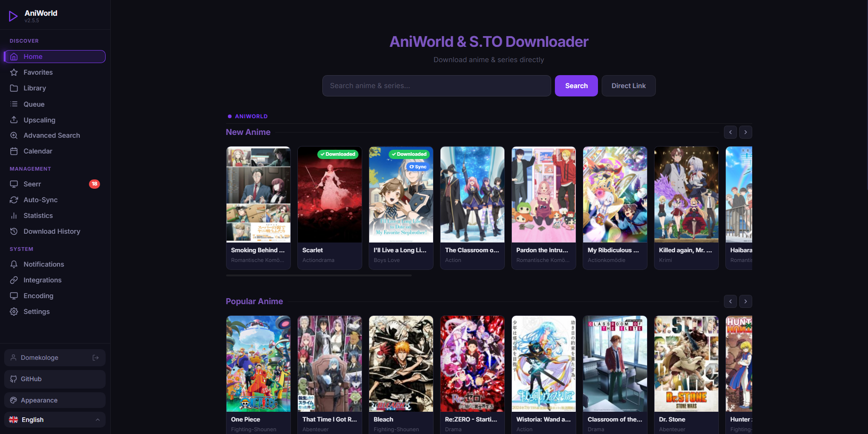Open the Appearance button

click(x=55, y=400)
